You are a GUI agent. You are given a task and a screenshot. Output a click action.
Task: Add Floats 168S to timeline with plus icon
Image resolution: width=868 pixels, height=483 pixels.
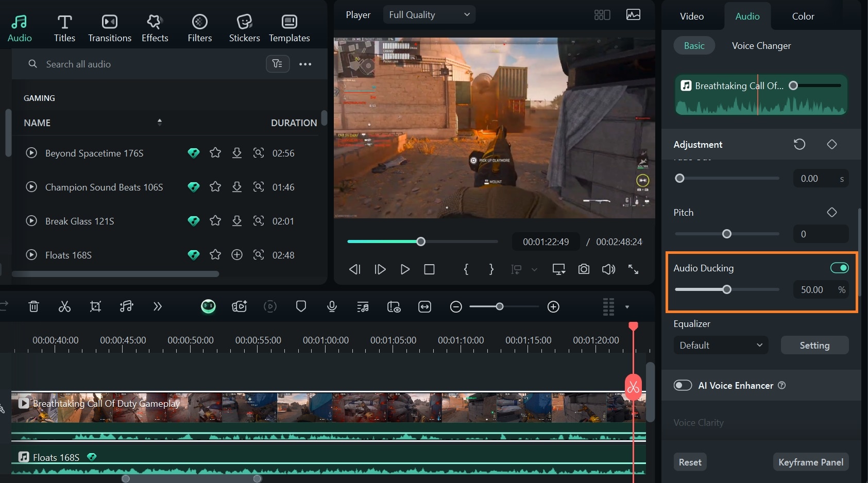pos(237,255)
